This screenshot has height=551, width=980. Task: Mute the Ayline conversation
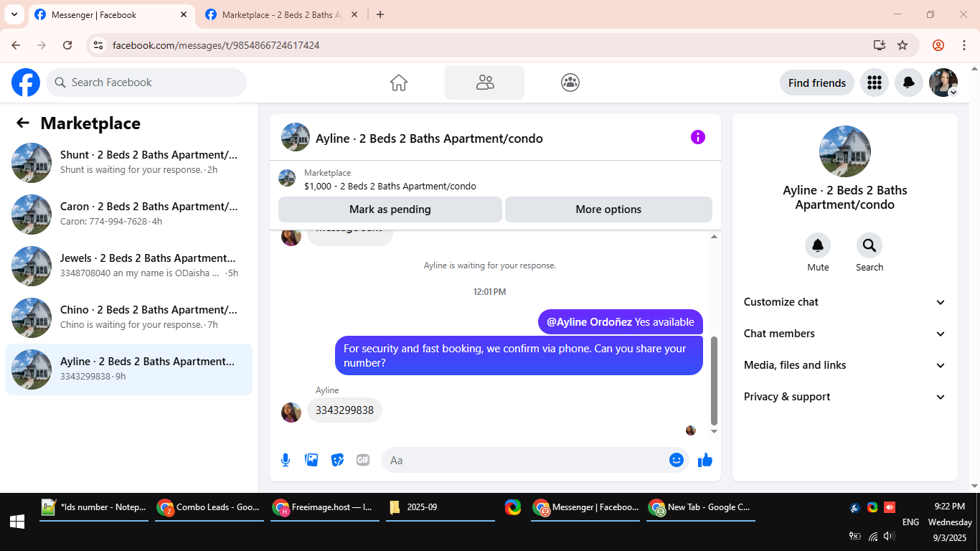point(818,246)
